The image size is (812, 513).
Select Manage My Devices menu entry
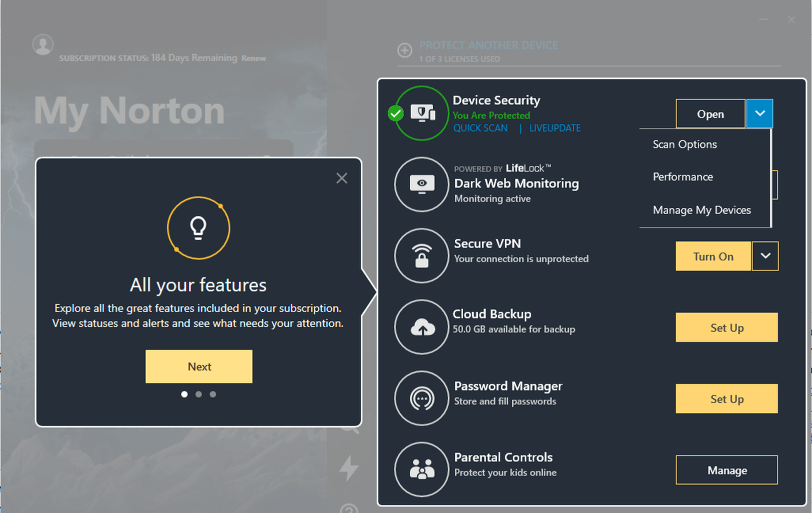pos(702,210)
